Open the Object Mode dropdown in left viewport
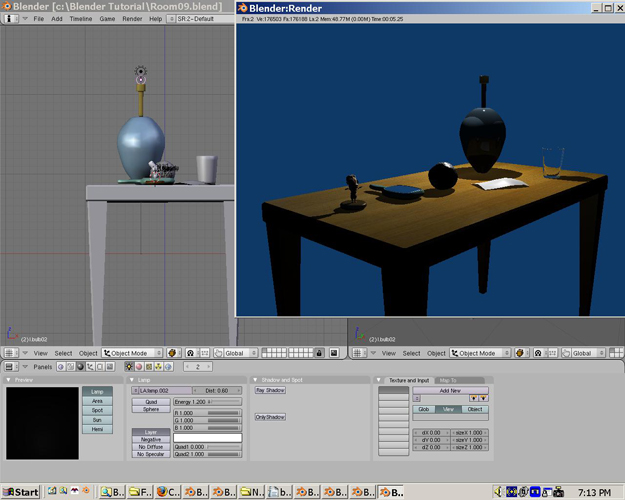Viewport: 625px width, 500px height. coord(132,353)
